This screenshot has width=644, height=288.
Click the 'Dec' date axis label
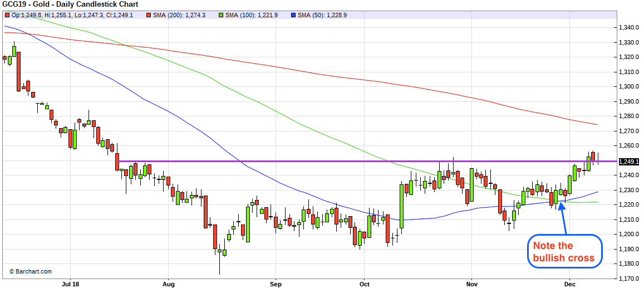(570, 283)
